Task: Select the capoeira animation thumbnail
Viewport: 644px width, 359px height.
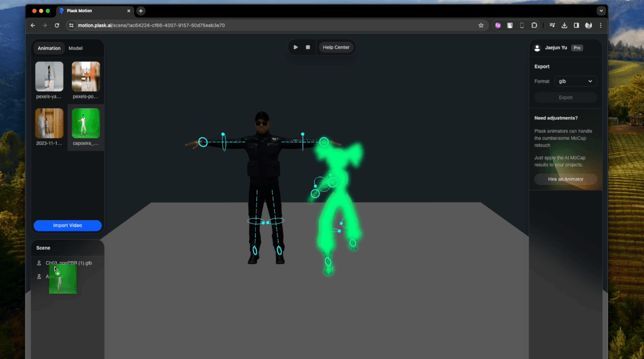Action: tap(86, 123)
